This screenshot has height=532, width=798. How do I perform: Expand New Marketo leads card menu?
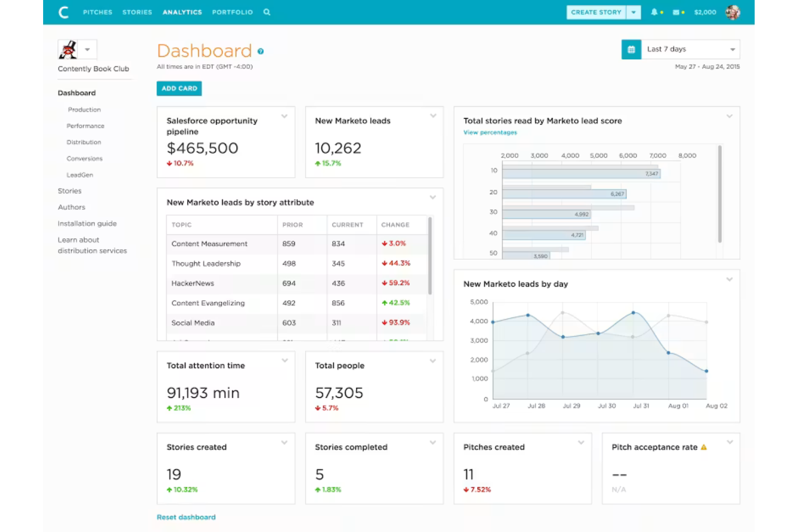[x=433, y=116]
